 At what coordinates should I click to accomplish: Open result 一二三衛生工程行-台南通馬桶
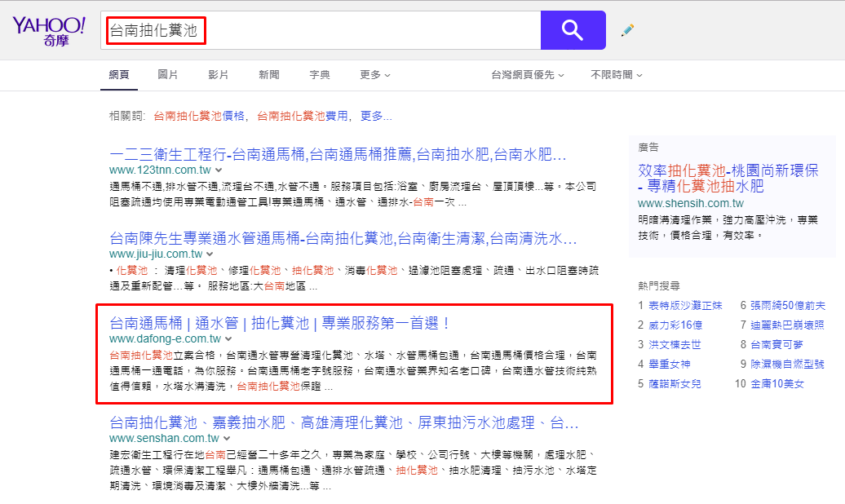coord(338,155)
